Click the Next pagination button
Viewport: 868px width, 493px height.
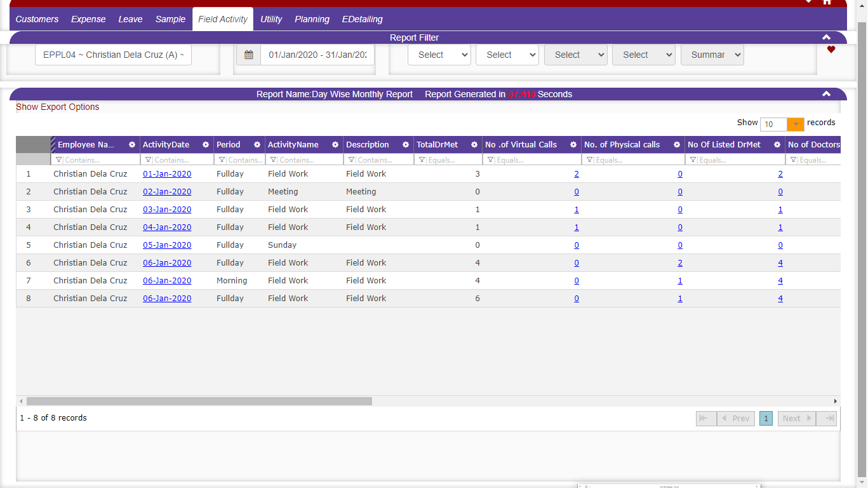(x=797, y=419)
